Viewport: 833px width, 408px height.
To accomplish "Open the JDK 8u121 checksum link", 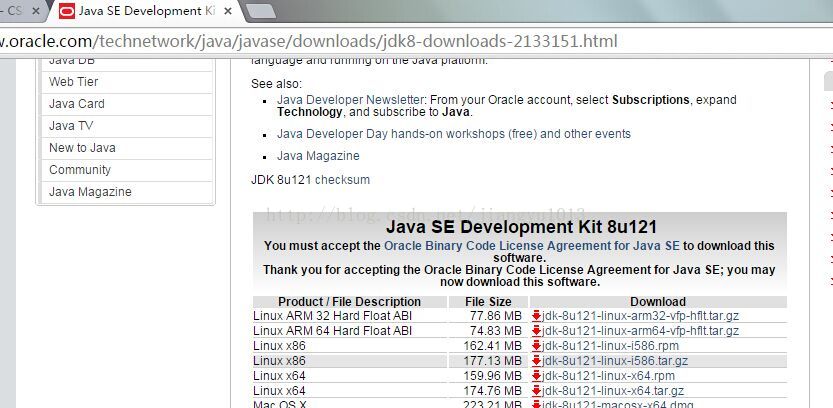I will (x=343, y=180).
